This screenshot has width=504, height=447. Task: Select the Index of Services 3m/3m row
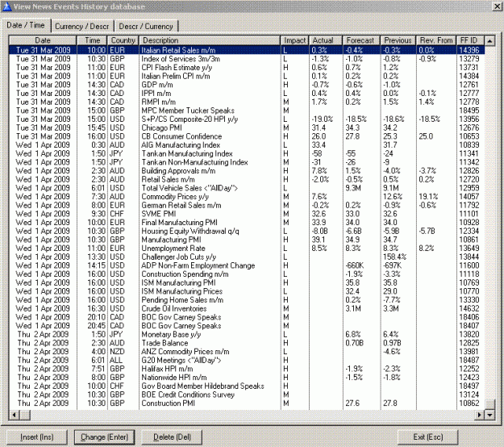click(x=247, y=59)
